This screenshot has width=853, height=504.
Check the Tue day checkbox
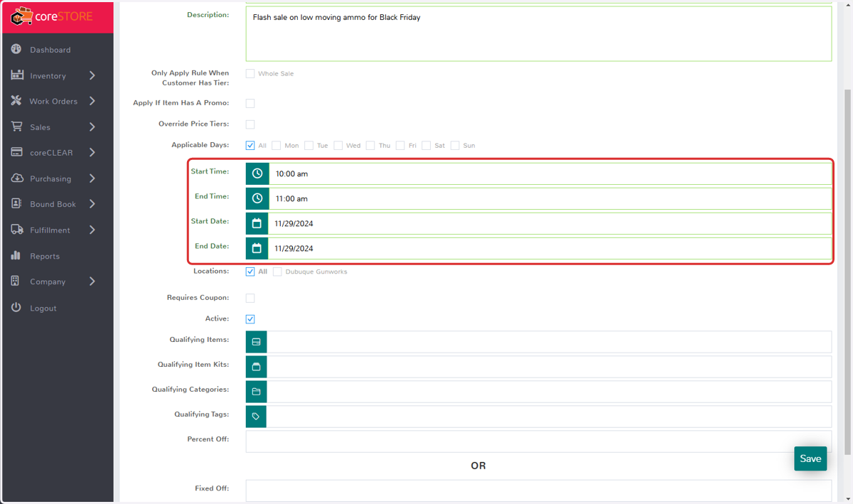click(x=309, y=146)
